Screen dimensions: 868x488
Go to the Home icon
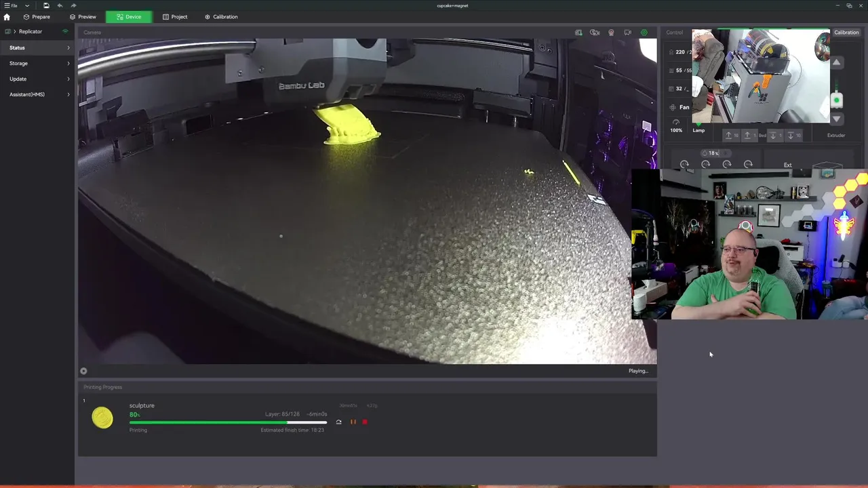(7, 17)
